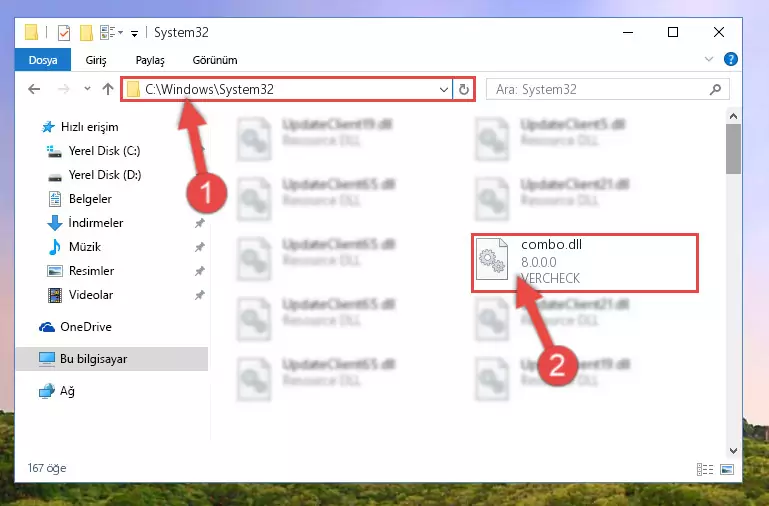Switch to large icons view in status bar
The width and height of the screenshot is (769, 506).
727,469
